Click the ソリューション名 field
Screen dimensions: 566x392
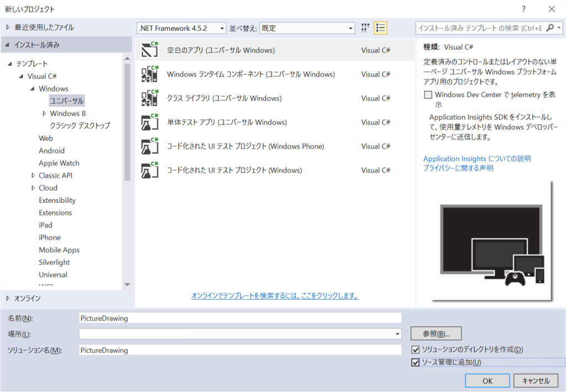240,350
